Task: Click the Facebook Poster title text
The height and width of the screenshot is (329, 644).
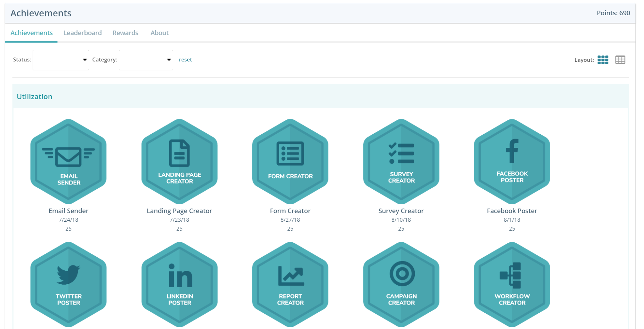Action: tap(512, 211)
